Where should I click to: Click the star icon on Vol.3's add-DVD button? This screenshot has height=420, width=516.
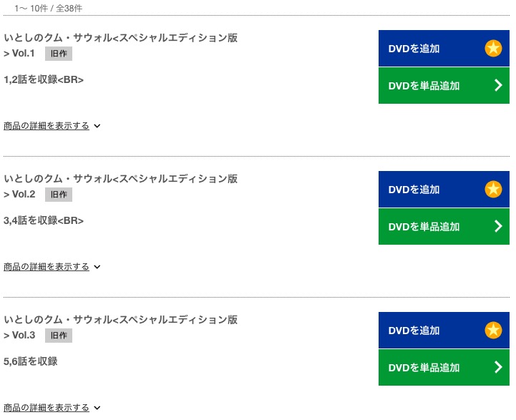pyautogui.click(x=493, y=331)
